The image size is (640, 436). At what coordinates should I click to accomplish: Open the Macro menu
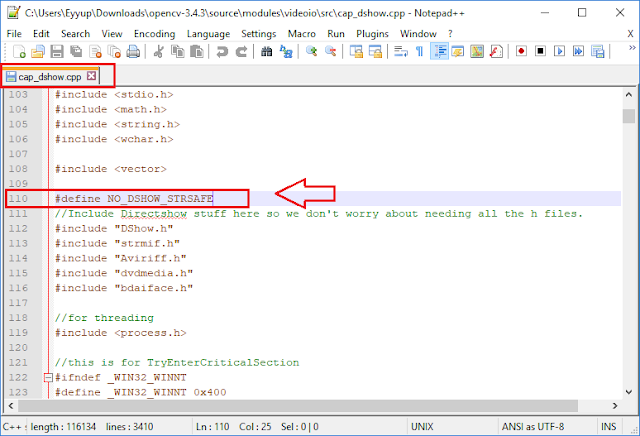point(302,34)
